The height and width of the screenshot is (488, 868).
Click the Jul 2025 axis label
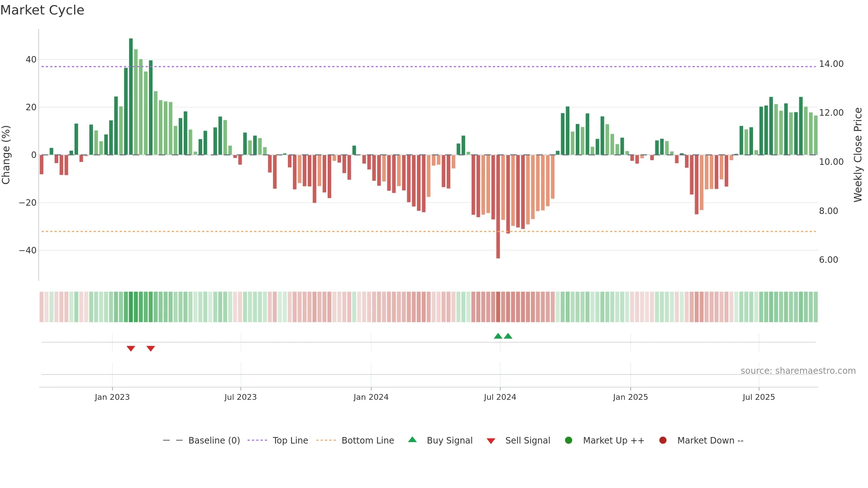point(759,397)
